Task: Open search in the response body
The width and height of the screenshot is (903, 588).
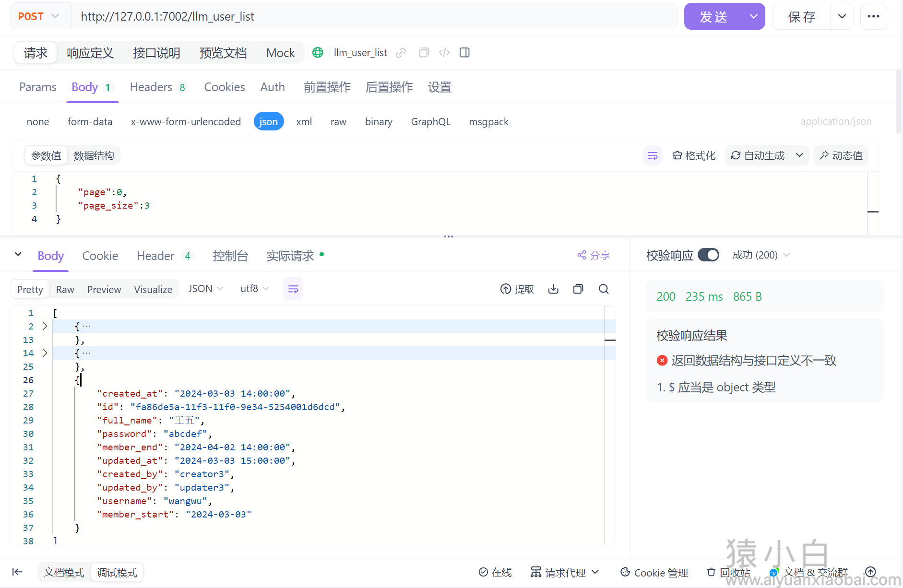Action: coord(604,289)
